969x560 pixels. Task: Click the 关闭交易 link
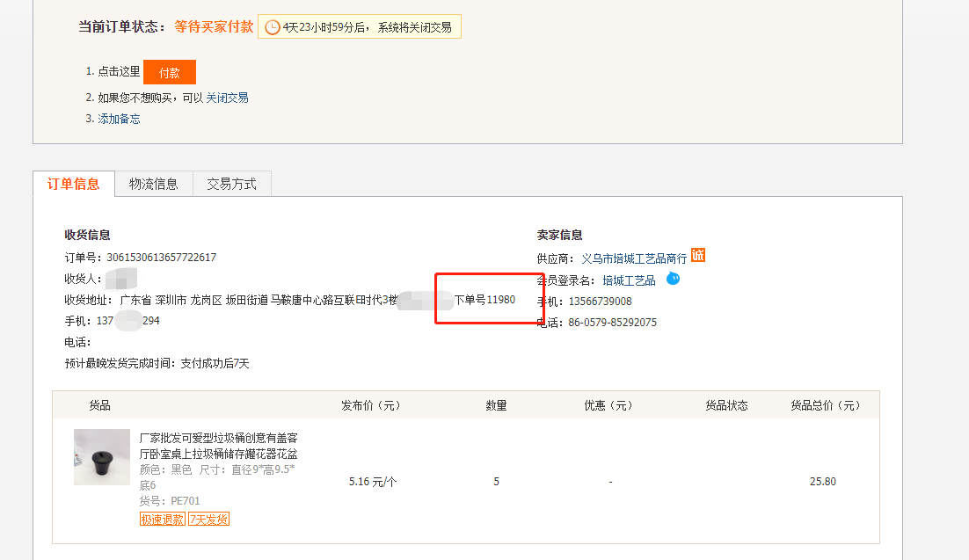point(227,98)
